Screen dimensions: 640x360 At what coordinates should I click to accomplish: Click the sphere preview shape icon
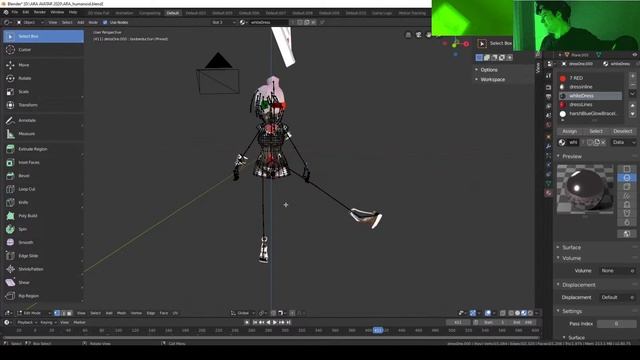[627, 178]
